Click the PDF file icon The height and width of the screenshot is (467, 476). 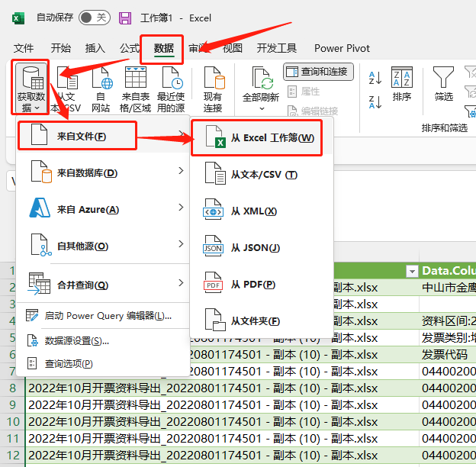tap(213, 282)
